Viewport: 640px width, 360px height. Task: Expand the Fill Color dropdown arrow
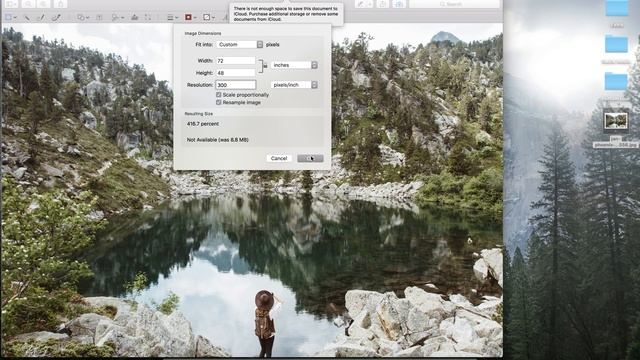[x=213, y=18]
